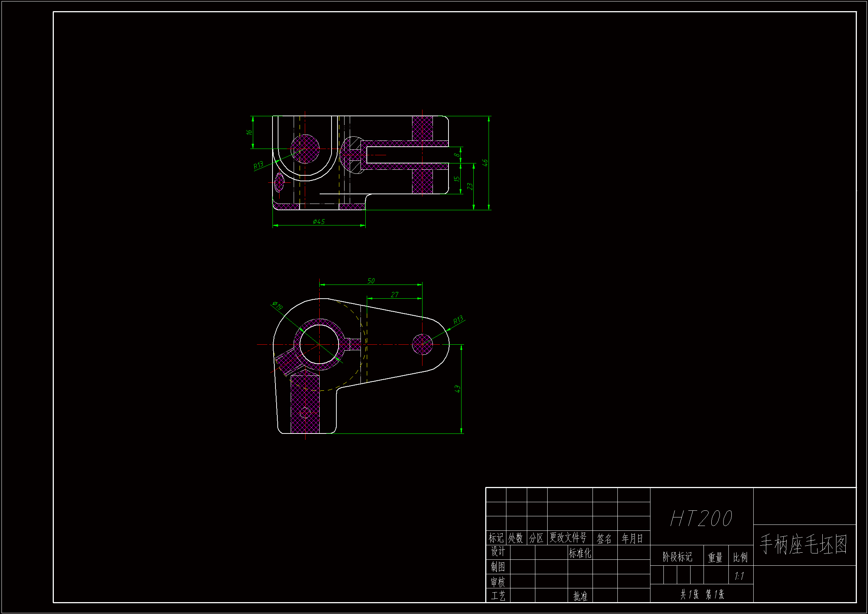Image resolution: width=868 pixels, height=614 pixels.
Task: Select the 标准化 cell label
Action: [x=580, y=553]
